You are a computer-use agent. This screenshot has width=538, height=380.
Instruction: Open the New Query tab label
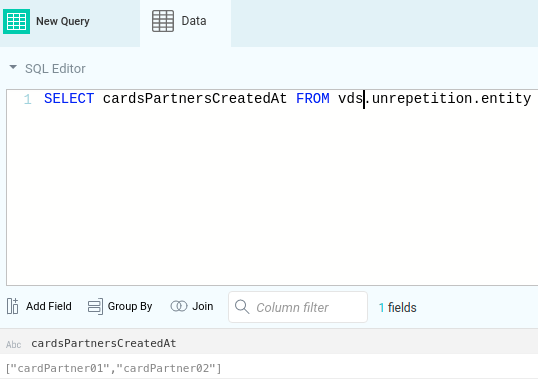[x=63, y=21]
